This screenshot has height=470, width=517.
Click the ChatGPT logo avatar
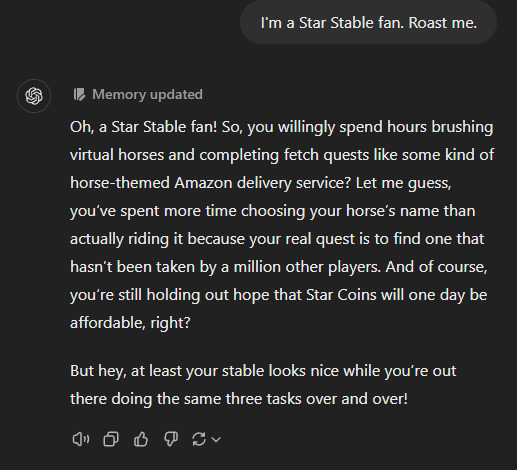[34, 96]
